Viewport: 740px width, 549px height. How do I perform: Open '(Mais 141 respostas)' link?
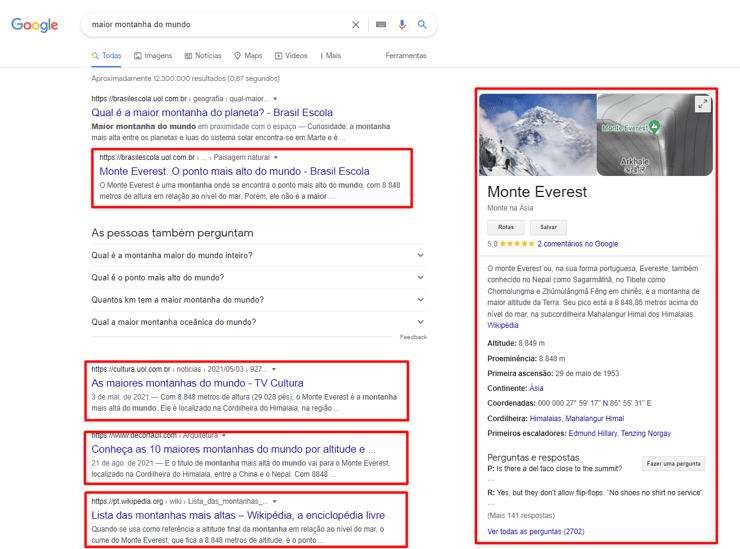521,515
